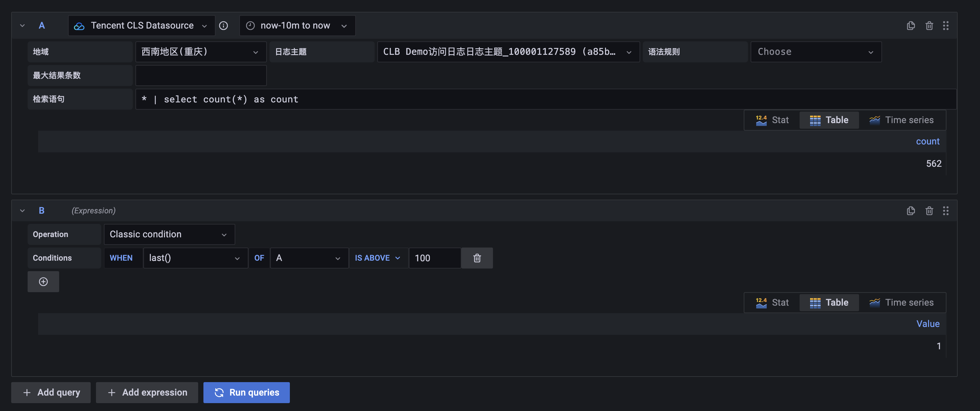The image size is (980, 411).
Task: Click the expression name letter B
Action: point(42,210)
